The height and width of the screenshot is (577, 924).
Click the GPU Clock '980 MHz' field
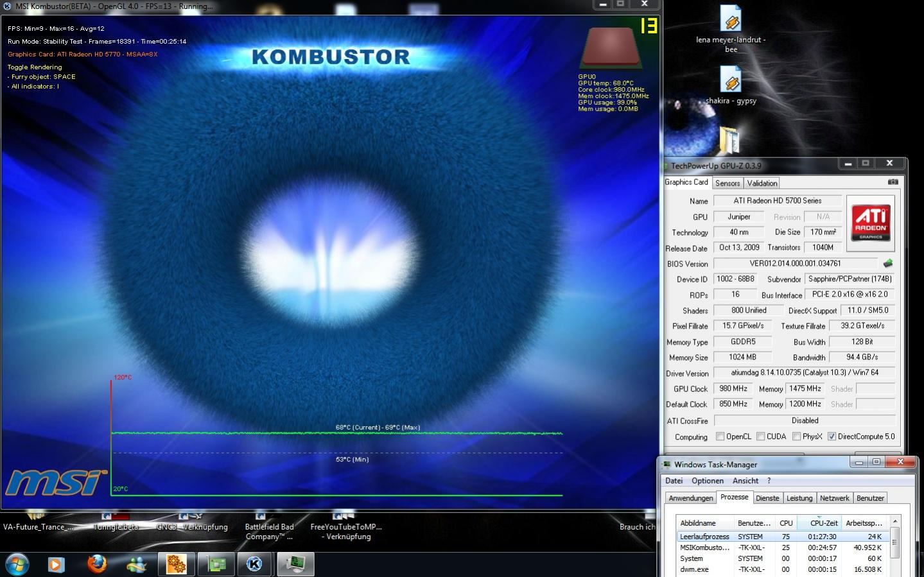[x=733, y=389]
